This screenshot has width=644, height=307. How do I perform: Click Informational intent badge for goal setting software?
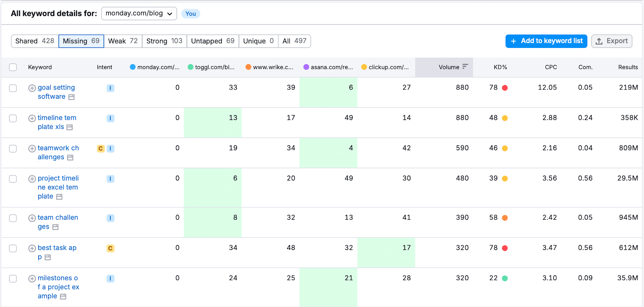point(110,88)
